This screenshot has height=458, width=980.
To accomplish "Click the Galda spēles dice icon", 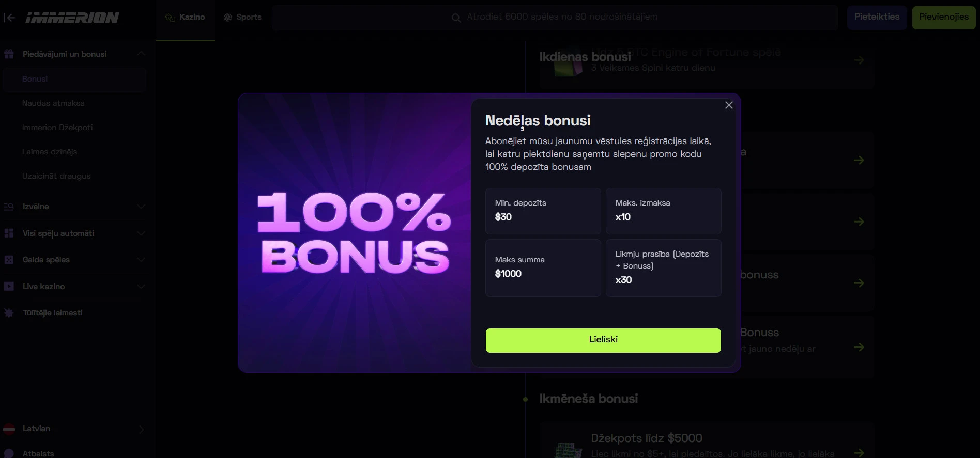I will [x=9, y=260].
